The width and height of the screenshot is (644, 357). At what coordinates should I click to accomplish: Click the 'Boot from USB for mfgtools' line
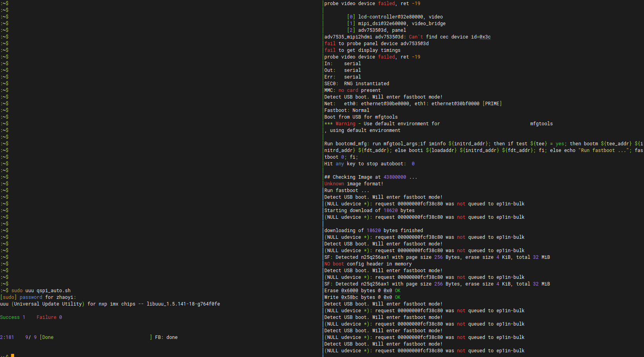(361, 117)
